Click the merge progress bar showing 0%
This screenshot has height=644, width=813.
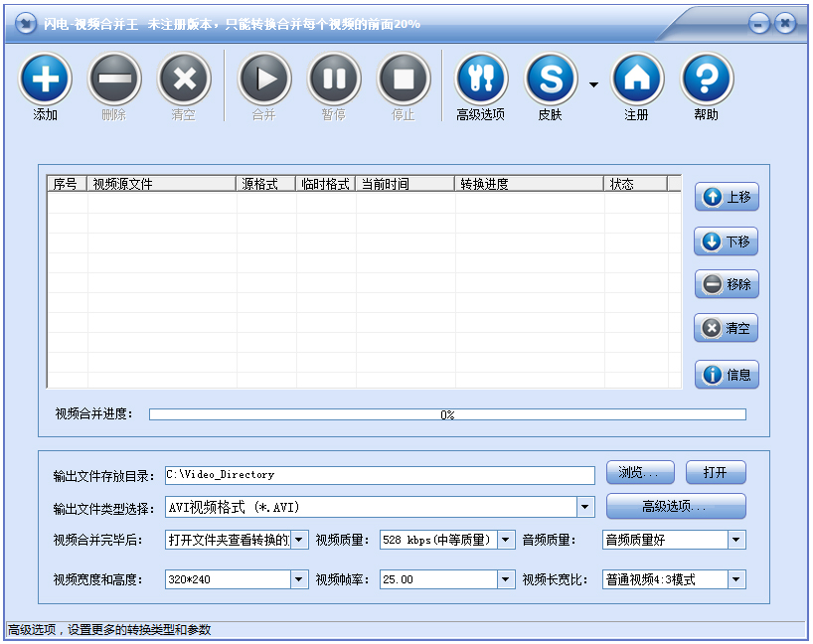[x=447, y=414]
